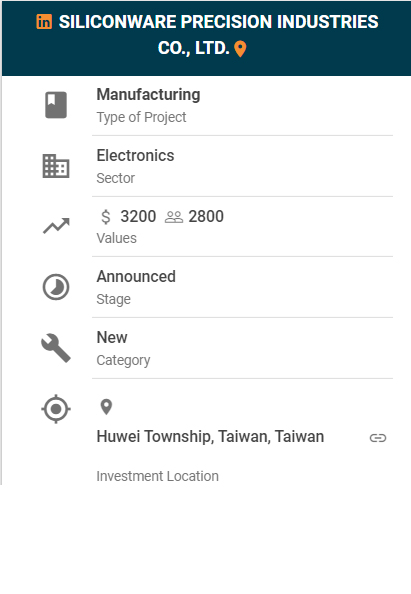Click the dollar sign investment icon
Image resolution: width=411 pixels, height=594 pixels.
[106, 217]
